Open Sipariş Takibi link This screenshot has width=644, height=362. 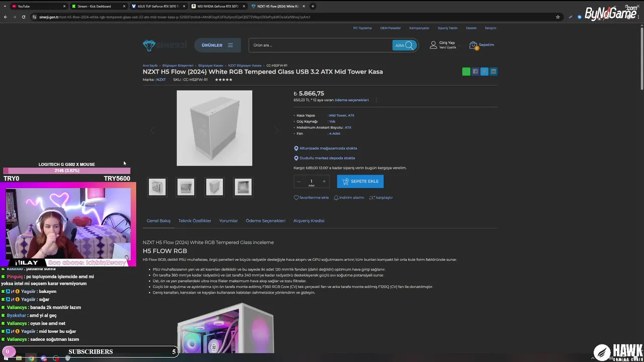pyautogui.click(x=447, y=28)
